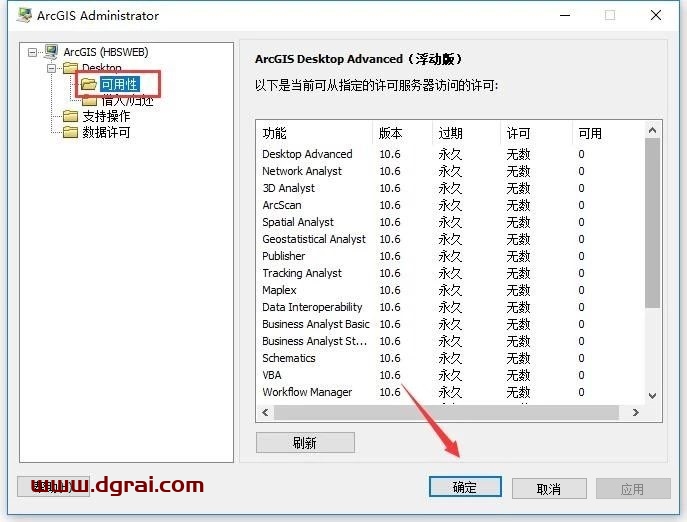The image size is (687, 522).
Task: Close the ArcGIS Administrator window
Action: coord(656,15)
